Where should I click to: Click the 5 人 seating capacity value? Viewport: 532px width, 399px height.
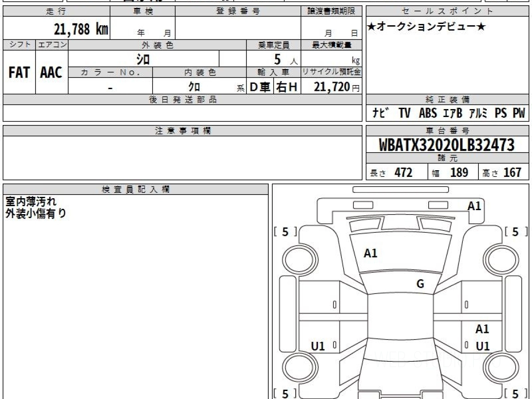click(x=286, y=59)
